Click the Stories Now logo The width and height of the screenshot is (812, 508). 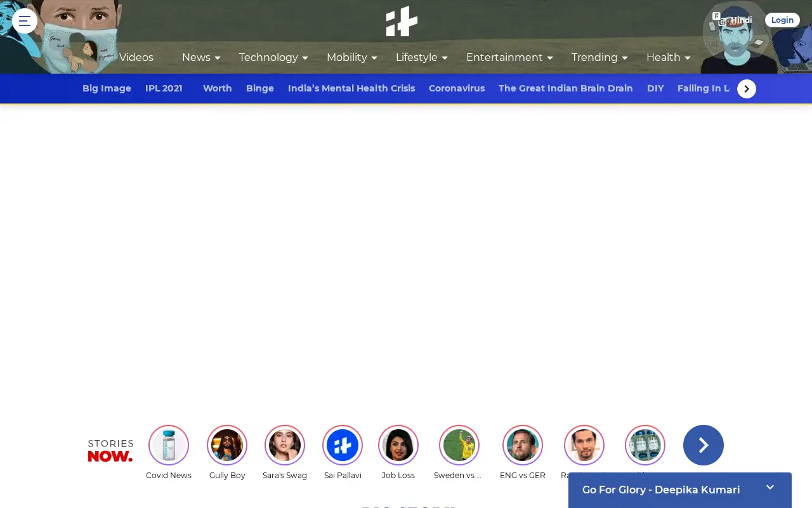(110, 450)
